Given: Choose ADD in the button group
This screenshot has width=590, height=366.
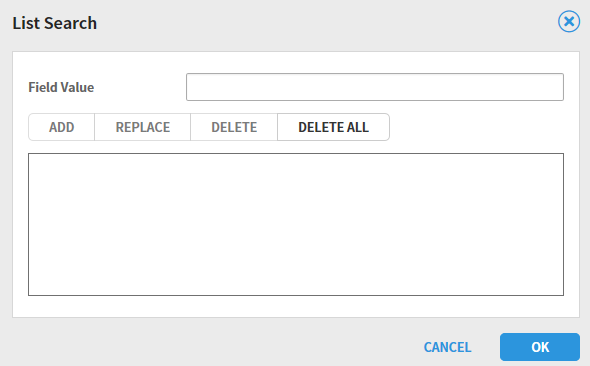Looking at the screenshot, I should (61, 127).
